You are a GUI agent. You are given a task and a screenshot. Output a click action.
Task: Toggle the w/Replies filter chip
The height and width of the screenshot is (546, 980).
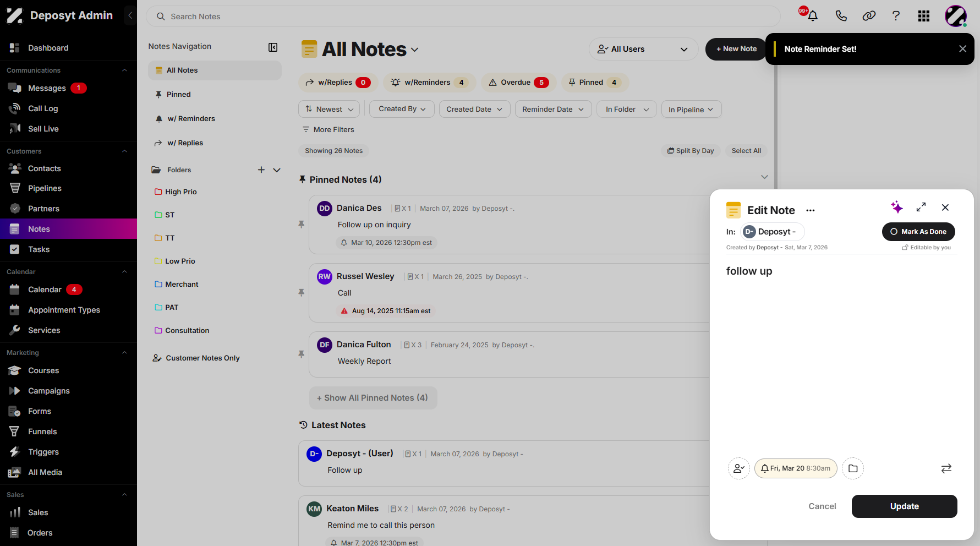(338, 83)
